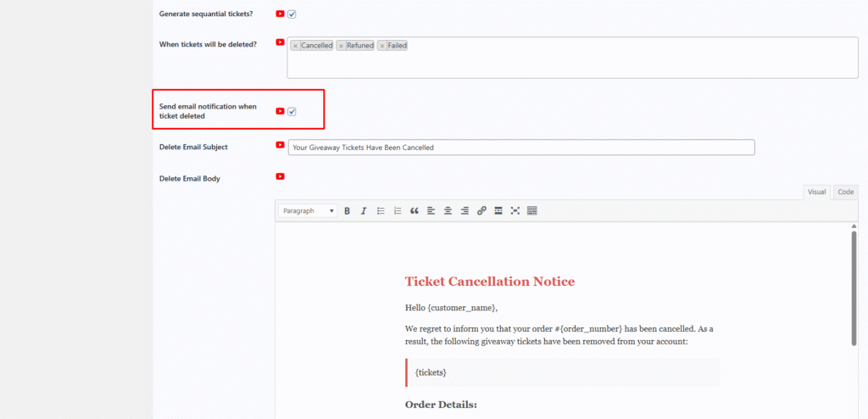Show the toolbar toggle (kitchen sink)
The image size is (868, 419).
(x=532, y=210)
